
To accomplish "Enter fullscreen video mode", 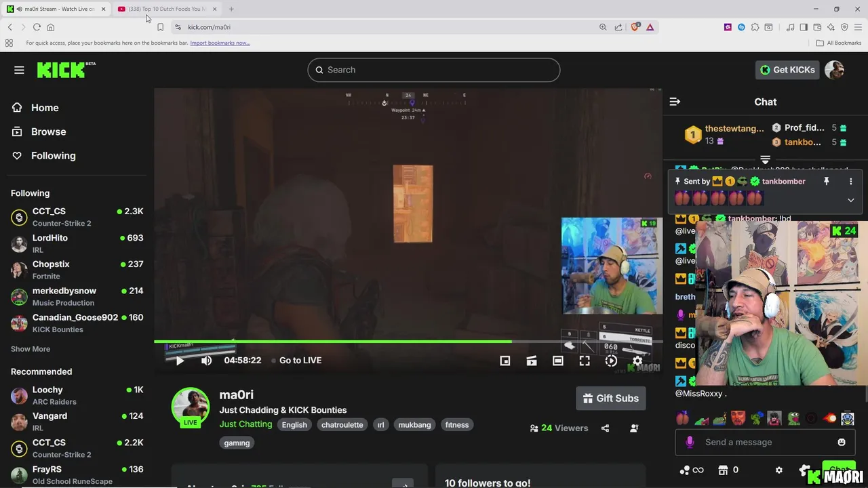I will [585, 361].
